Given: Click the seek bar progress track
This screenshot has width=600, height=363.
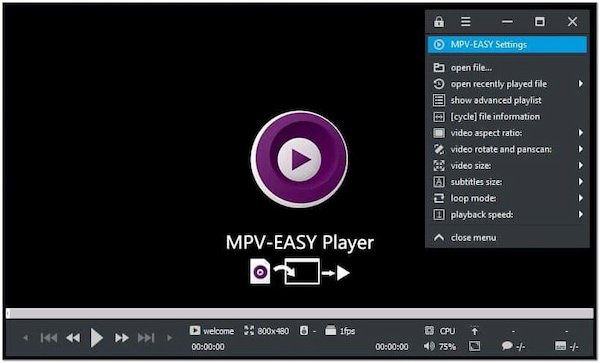Looking at the screenshot, I should (x=300, y=314).
